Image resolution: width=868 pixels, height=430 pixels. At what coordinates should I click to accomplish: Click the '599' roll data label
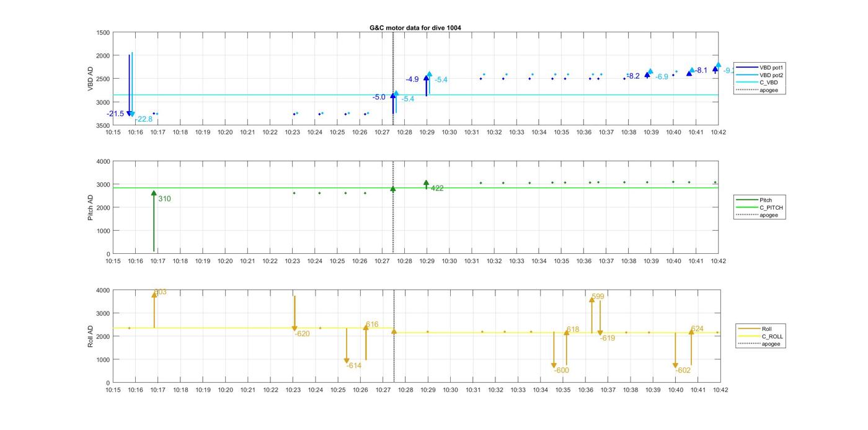tap(598, 297)
